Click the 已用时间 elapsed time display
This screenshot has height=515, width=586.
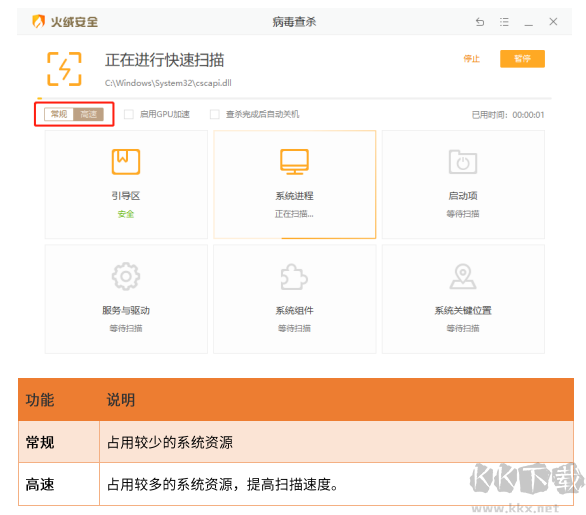coord(508,115)
